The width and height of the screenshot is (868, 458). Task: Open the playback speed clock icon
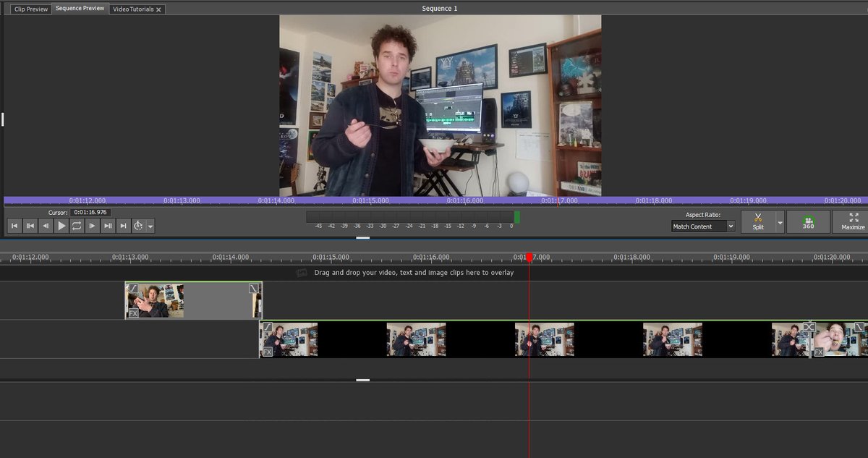tap(139, 225)
